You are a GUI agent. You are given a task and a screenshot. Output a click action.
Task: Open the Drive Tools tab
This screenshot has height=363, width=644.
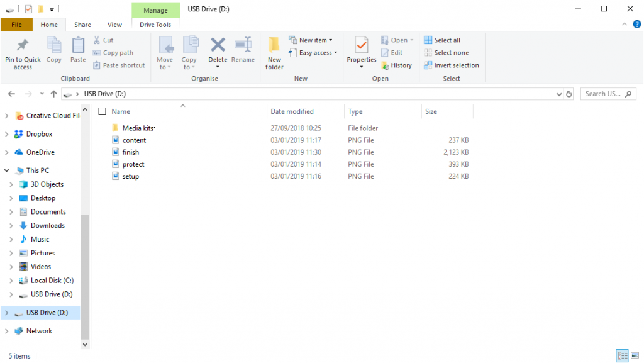coord(155,25)
